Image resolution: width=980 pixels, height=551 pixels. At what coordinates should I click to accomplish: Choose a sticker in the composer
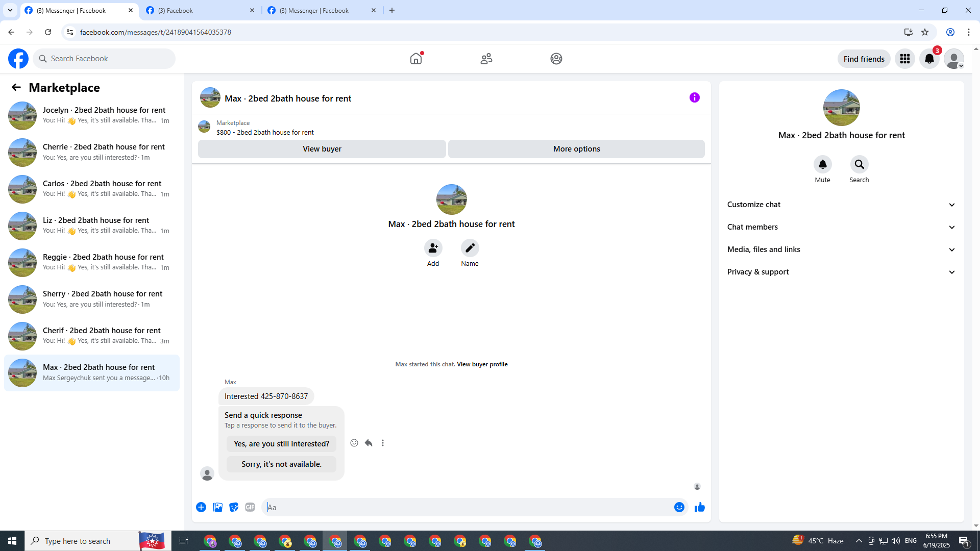[x=234, y=507]
